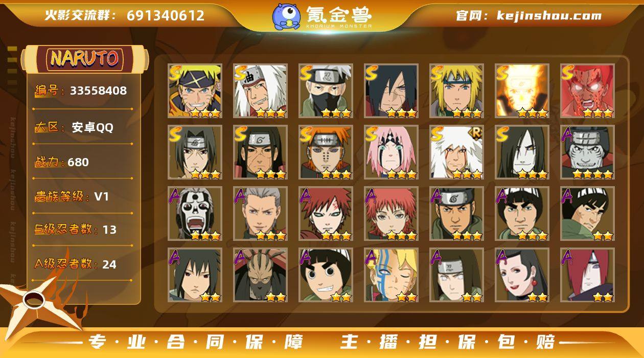This screenshot has width=644, height=358.
Task: Select the woman with red earring portrait
Action: [522, 275]
